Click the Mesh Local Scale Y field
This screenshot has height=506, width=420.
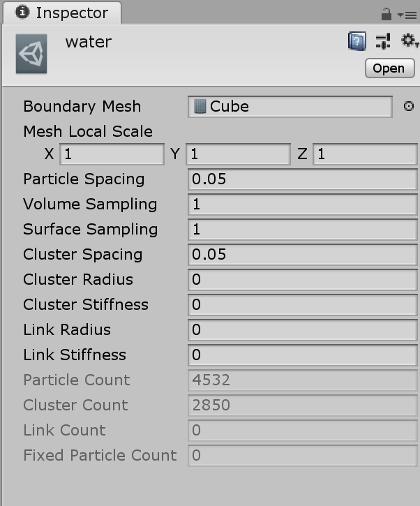(238, 154)
